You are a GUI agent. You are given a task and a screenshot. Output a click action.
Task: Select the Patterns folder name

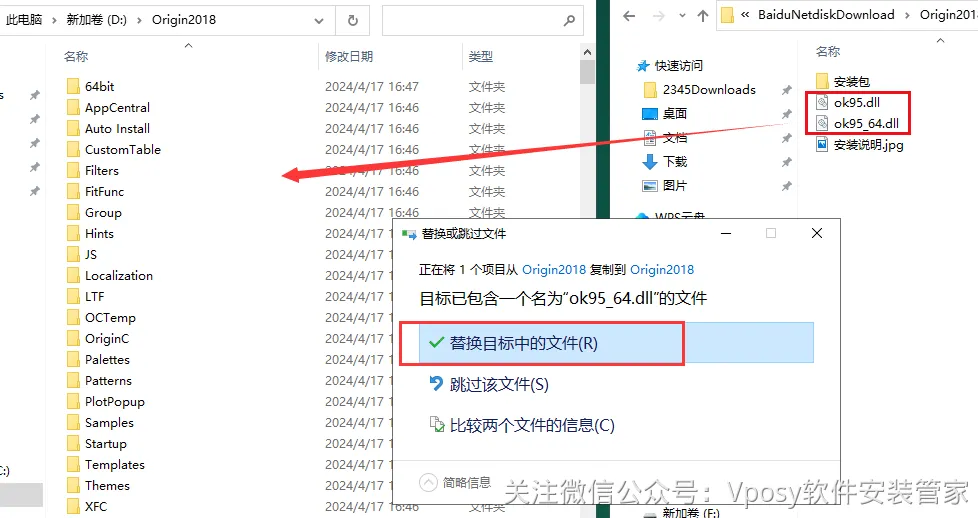click(108, 381)
